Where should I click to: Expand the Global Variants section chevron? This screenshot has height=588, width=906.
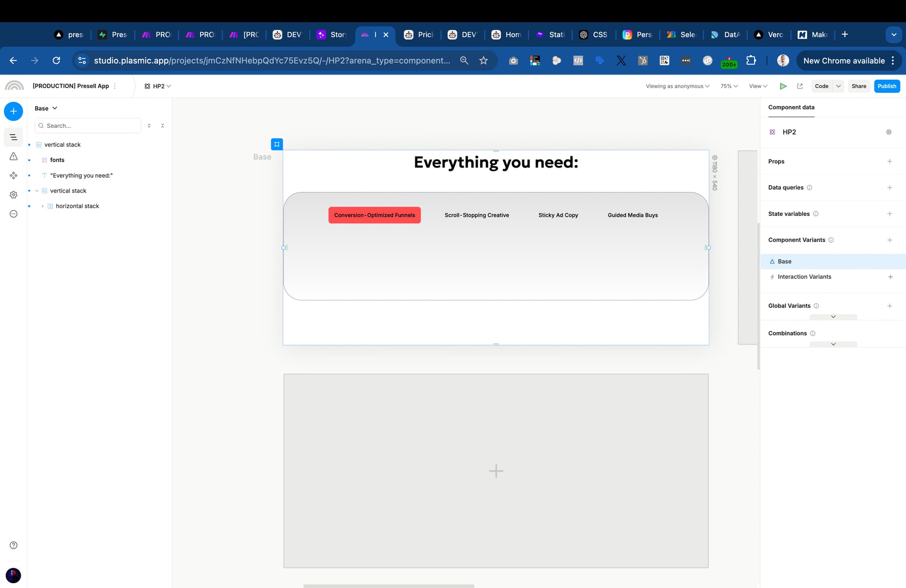coord(833,317)
